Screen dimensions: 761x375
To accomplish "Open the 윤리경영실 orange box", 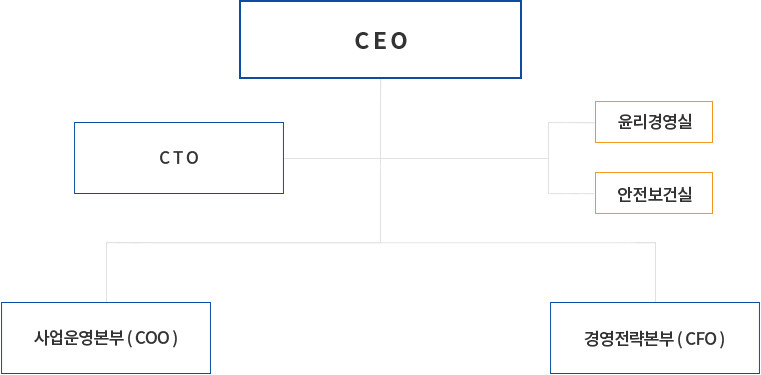I will [654, 122].
